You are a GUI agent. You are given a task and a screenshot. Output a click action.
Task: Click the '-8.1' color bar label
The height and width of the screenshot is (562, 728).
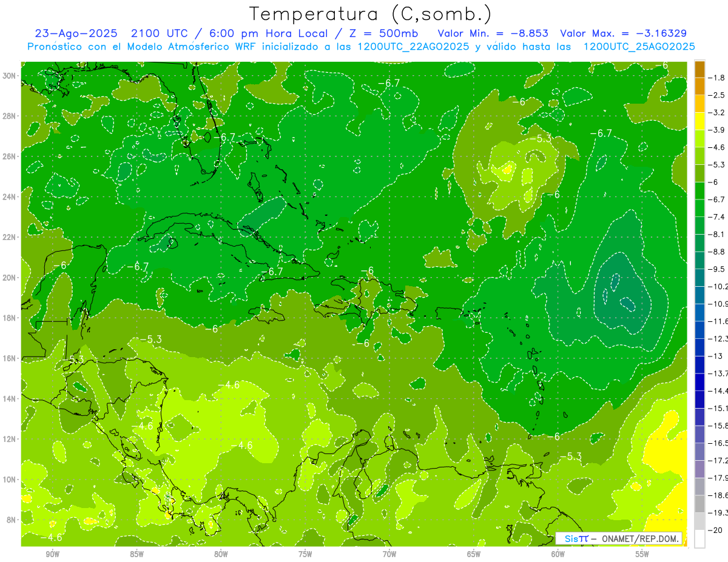tap(717, 234)
